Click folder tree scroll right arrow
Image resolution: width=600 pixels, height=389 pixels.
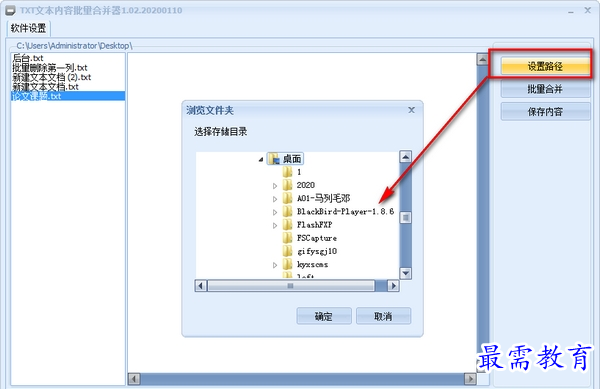(393, 286)
